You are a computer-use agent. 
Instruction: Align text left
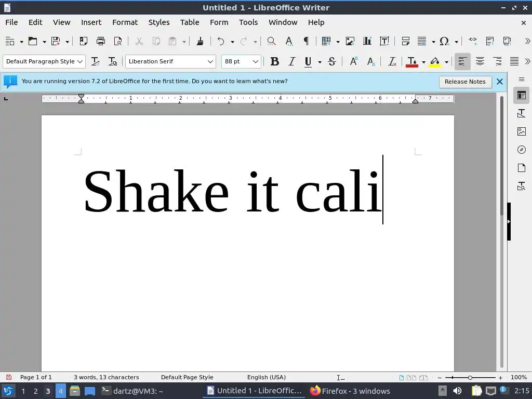pos(462,61)
